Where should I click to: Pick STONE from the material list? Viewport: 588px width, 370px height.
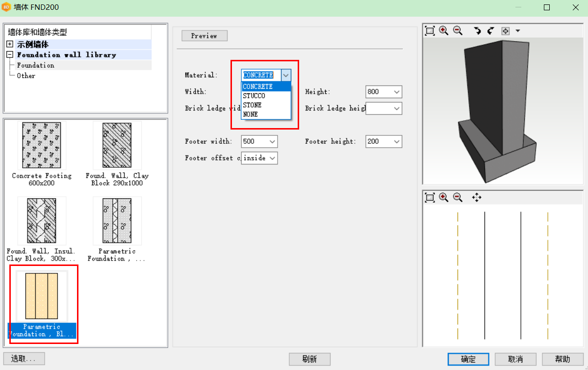[x=266, y=105]
